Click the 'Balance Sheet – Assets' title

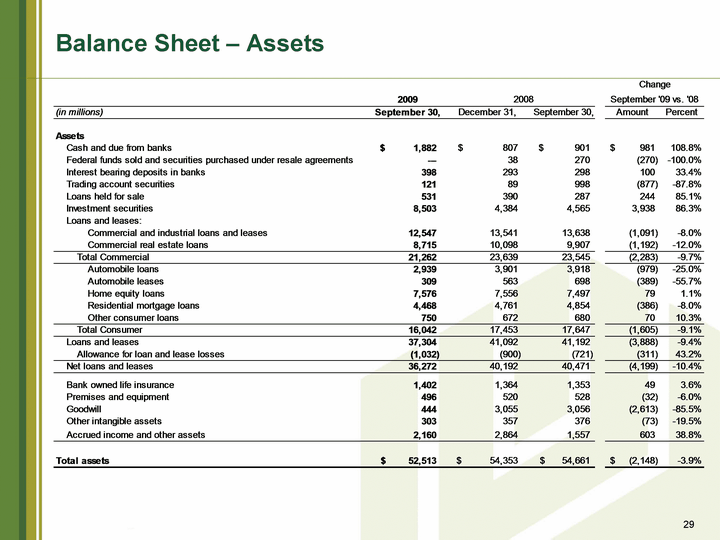coord(190,43)
